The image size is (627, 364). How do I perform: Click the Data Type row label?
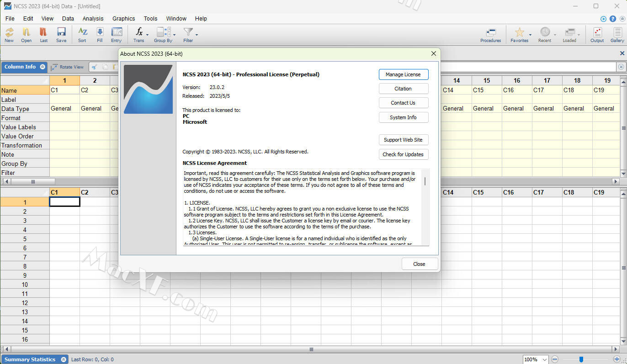pos(25,109)
